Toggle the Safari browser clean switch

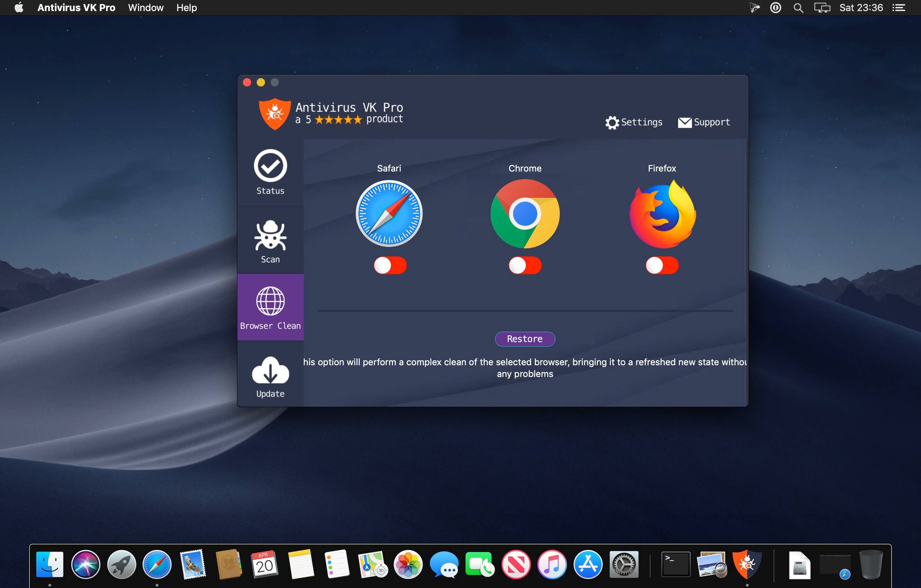point(390,265)
